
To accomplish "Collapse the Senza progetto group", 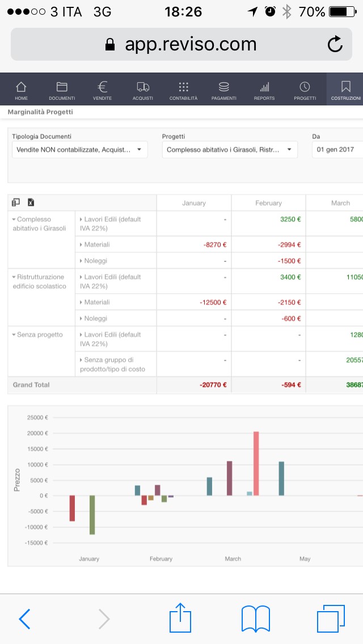I will click(14, 334).
